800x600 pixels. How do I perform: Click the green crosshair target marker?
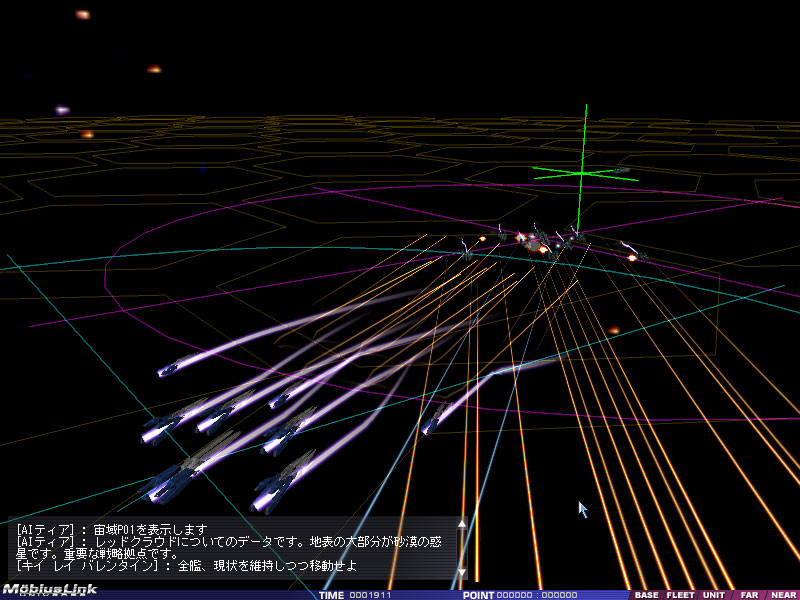[x=583, y=174]
